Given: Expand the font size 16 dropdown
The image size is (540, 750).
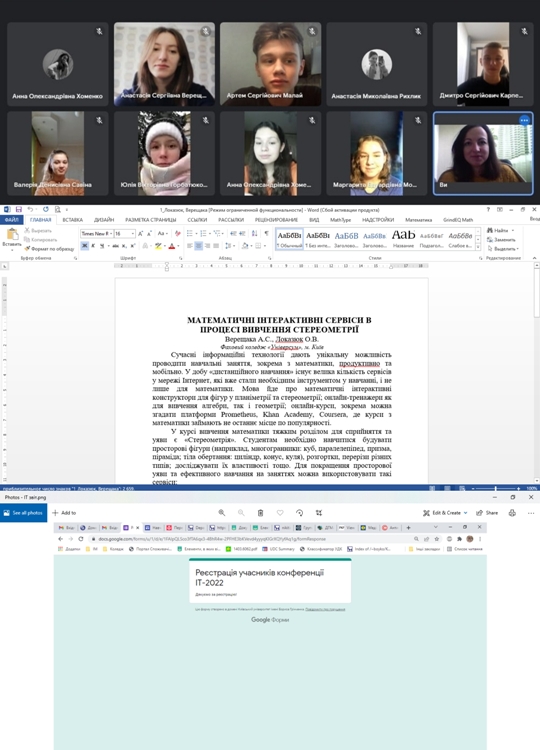Looking at the screenshot, I should pos(132,233).
